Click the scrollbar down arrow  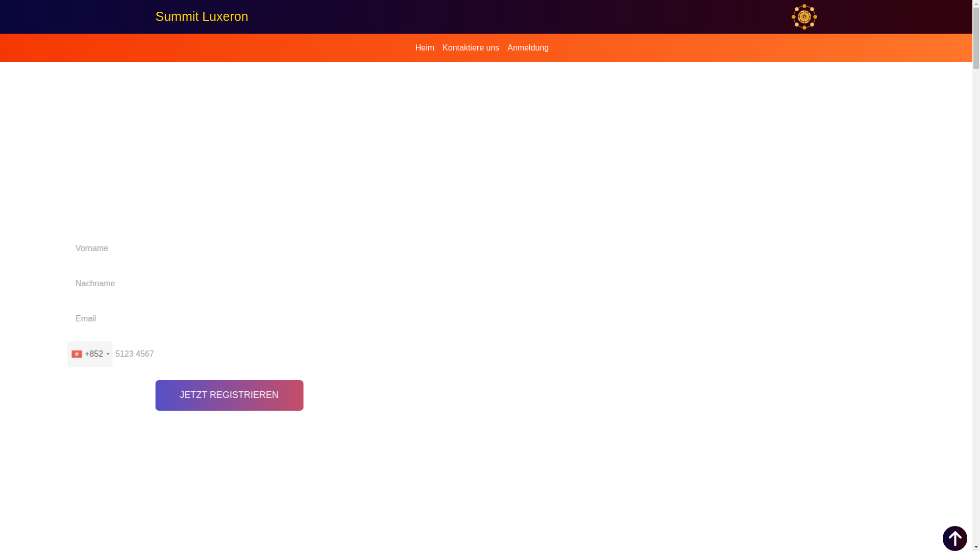[976, 547]
